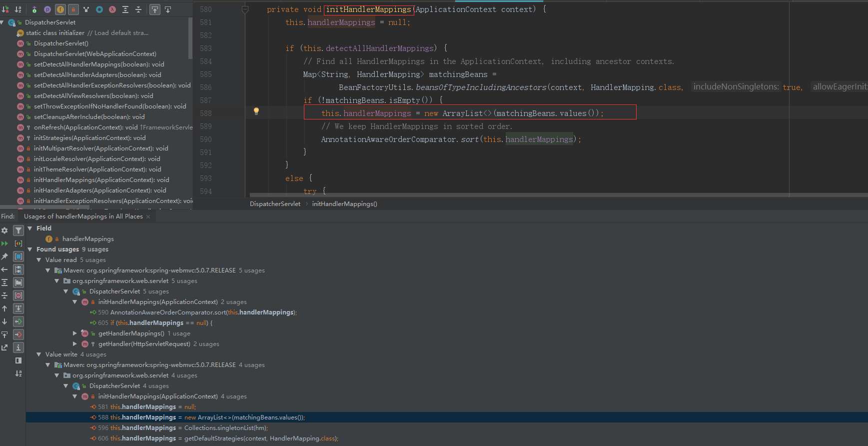Image resolution: width=868 pixels, height=446 pixels.
Task: Select handlerMappings field under Field node
Action: click(x=88, y=239)
